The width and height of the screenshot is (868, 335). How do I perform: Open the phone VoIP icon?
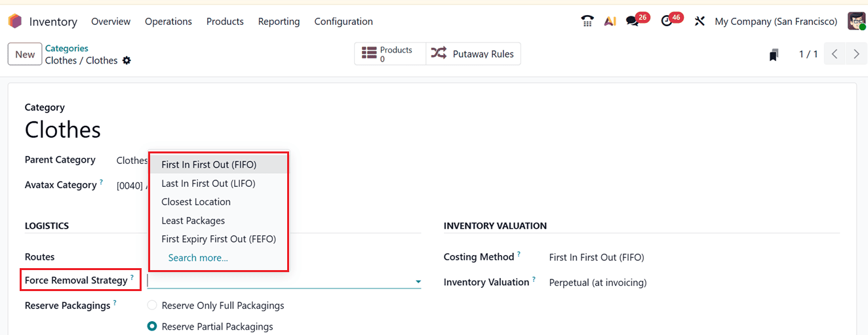[587, 21]
